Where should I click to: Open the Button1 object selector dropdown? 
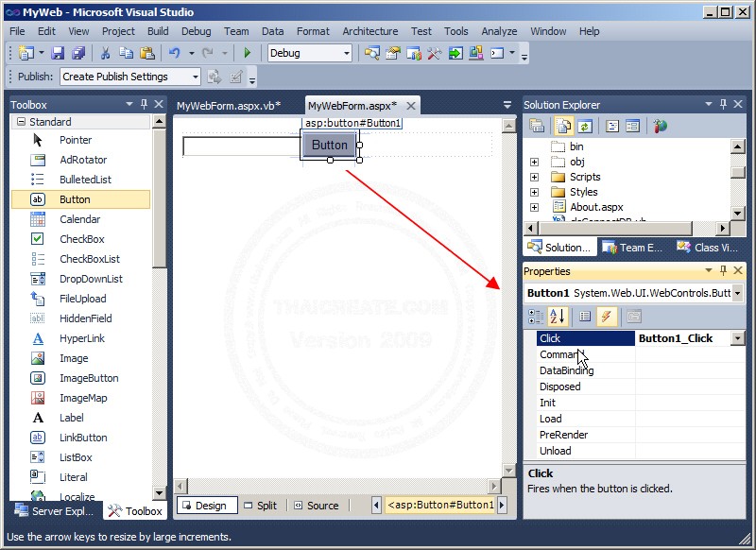point(737,293)
